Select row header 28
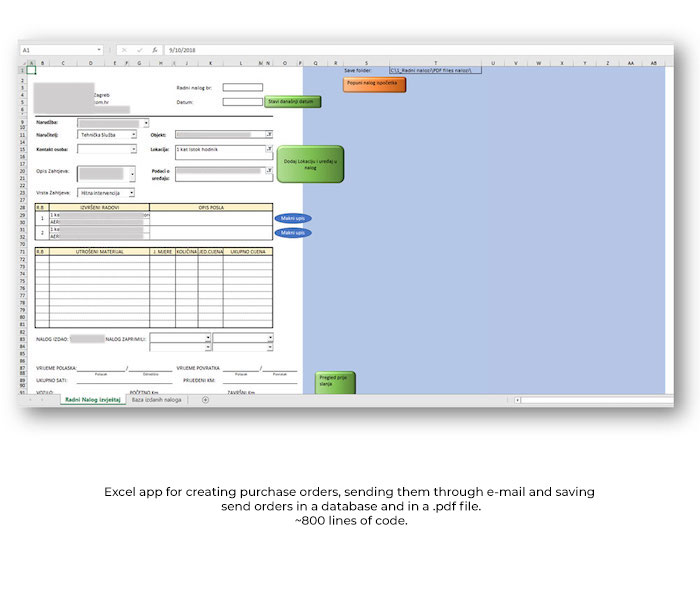This screenshot has height=589, width=700. click(22, 208)
